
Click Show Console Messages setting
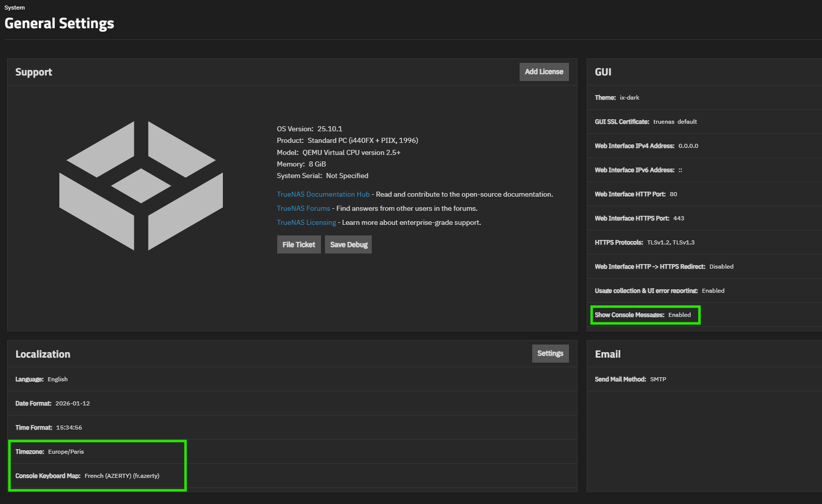pyautogui.click(x=642, y=315)
